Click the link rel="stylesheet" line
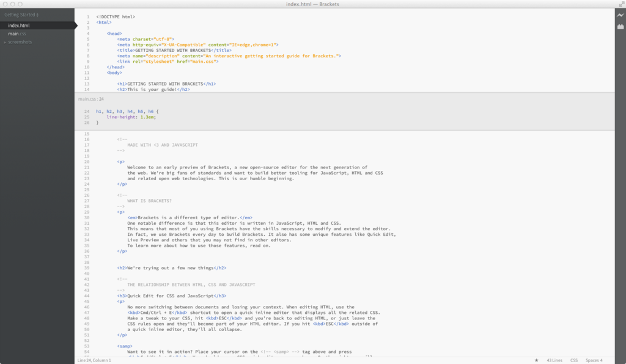Viewport: 626px width, 364px height. [168, 62]
